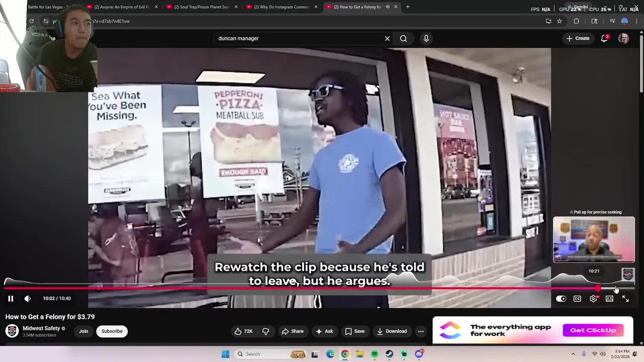This screenshot has height=362, width=644.
Task: Click the install/cast icon in address bar
Action: click(x=548, y=21)
